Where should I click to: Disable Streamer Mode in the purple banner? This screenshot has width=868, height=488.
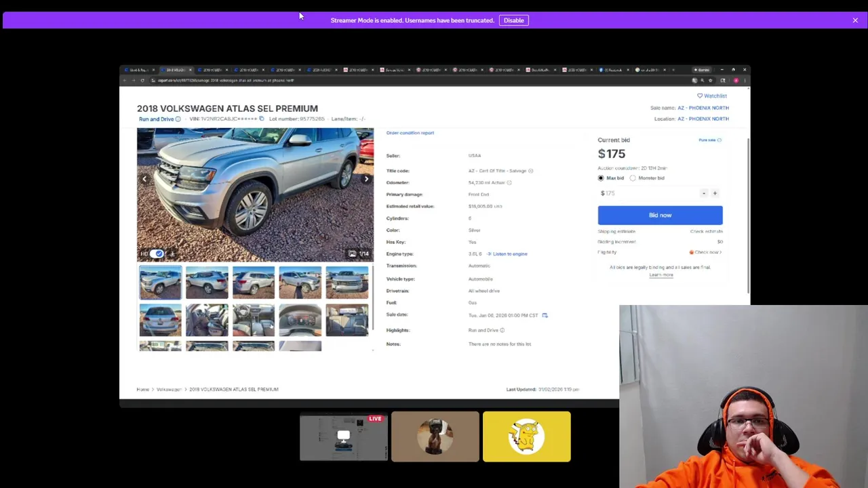click(x=513, y=20)
